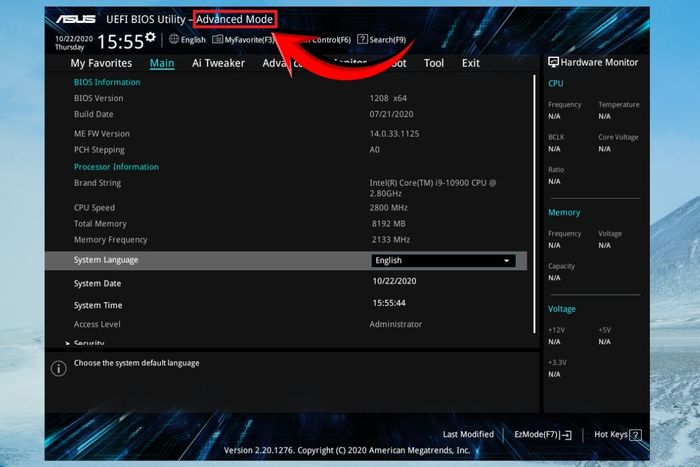This screenshot has width=700, height=467.
Task: Switch to Ai Tweaker tab
Action: (218, 63)
